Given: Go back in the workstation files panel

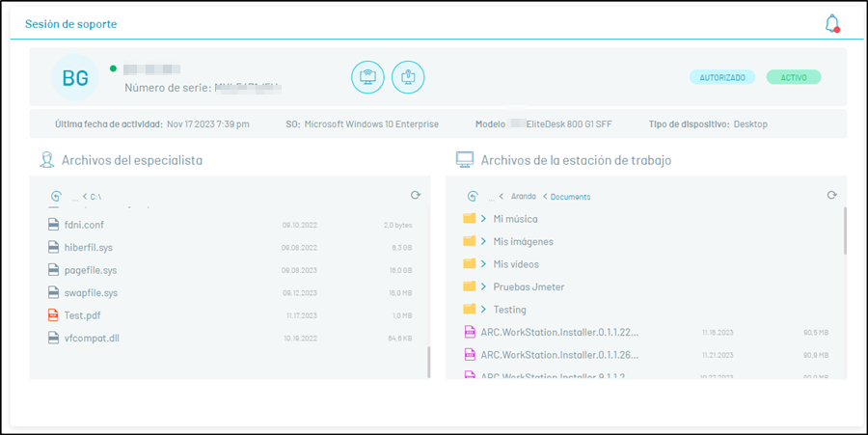Looking at the screenshot, I should (473, 196).
